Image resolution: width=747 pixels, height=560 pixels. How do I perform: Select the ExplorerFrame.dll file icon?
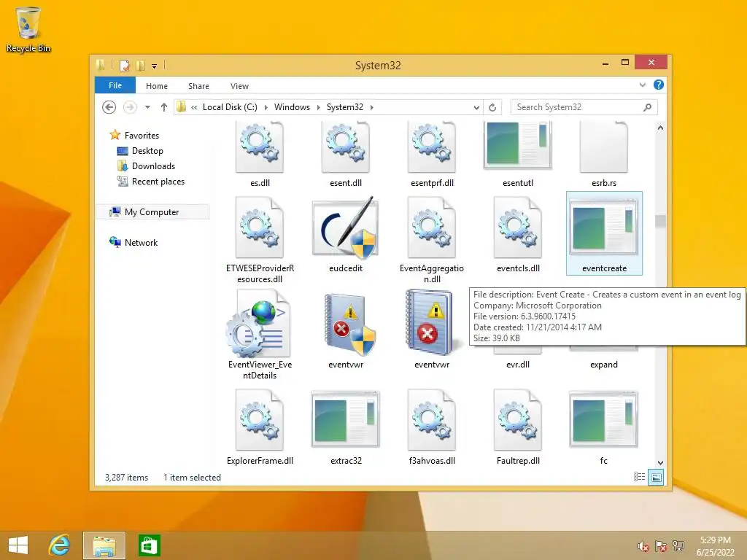click(x=260, y=420)
